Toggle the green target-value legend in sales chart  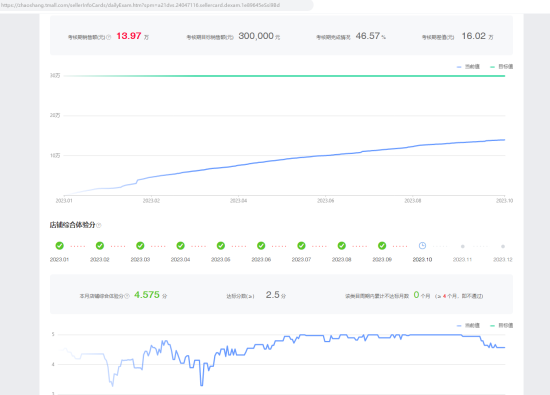pos(502,67)
